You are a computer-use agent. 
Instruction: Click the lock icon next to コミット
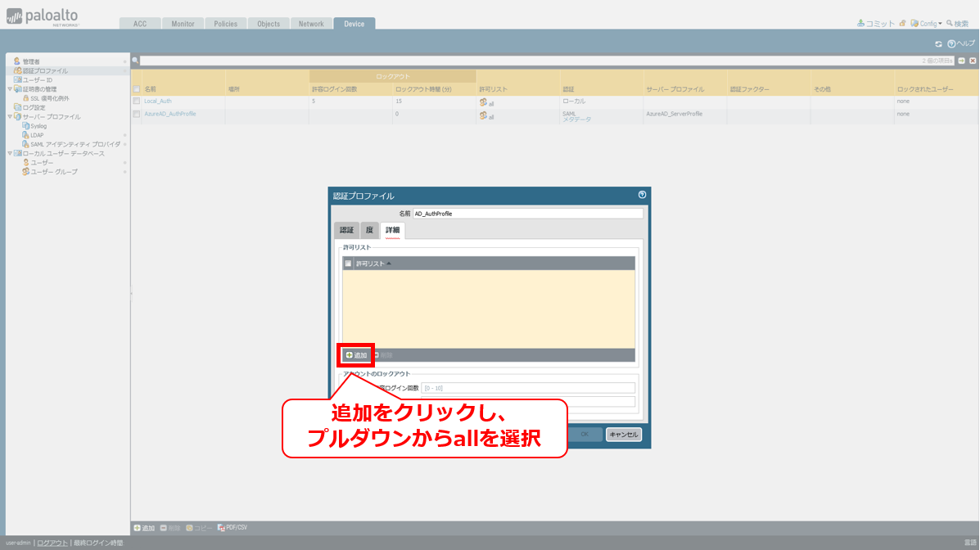(x=902, y=24)
